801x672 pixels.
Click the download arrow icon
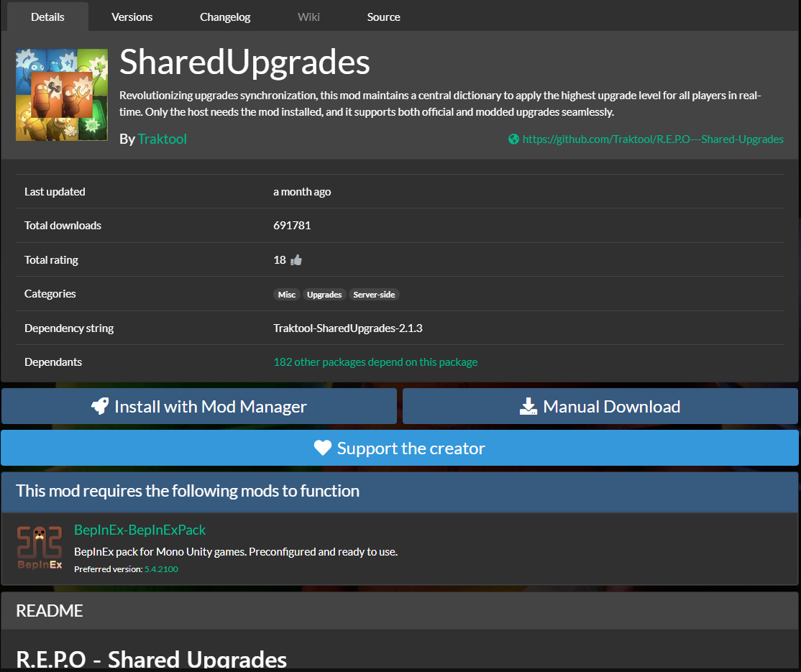[528, 406]
